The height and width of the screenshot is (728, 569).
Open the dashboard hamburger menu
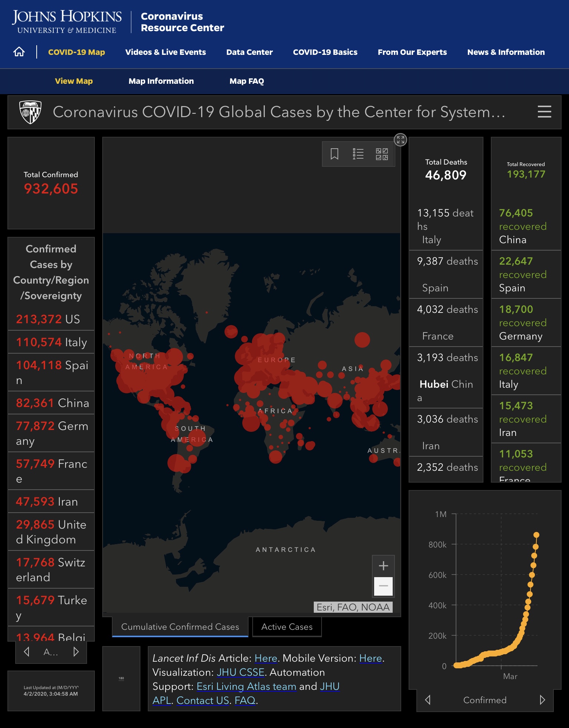click(544, 112)
